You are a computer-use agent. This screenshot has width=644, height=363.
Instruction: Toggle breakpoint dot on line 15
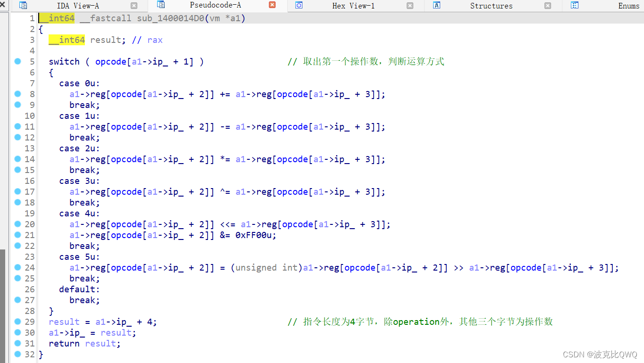point(17,170)
